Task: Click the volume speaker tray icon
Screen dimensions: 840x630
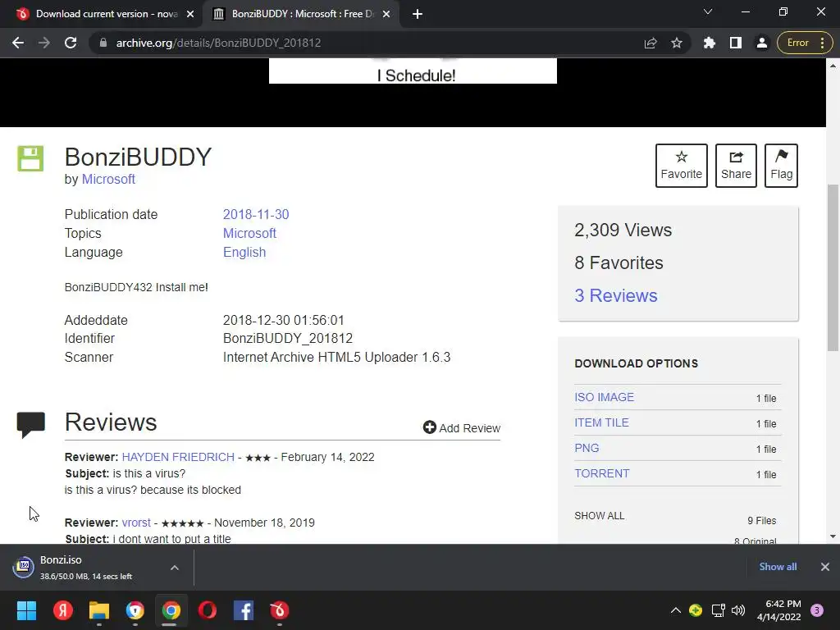Action: coord(738,610)
